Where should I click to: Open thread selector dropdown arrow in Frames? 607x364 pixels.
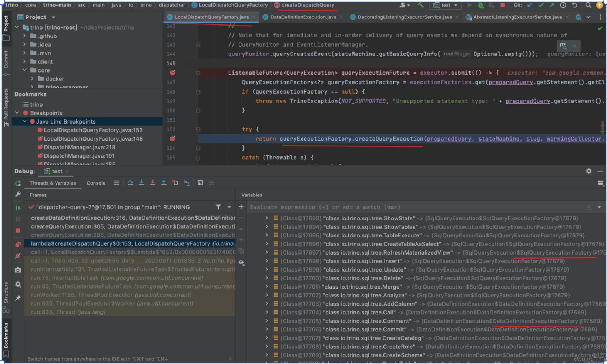coord(229,207)
